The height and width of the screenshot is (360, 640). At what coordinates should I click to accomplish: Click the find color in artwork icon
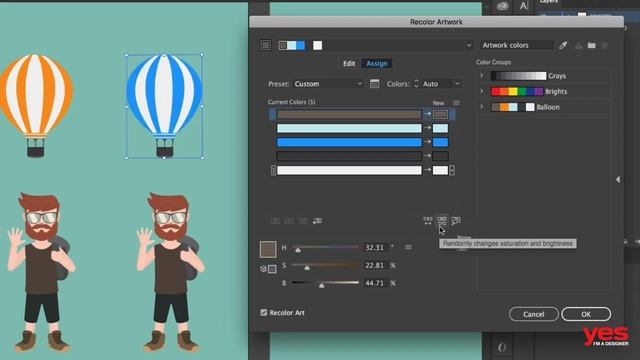click(x=456, y=221)
